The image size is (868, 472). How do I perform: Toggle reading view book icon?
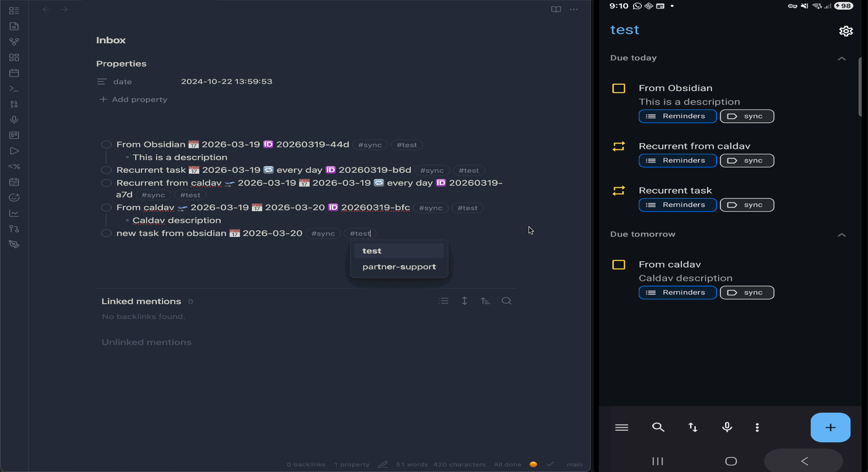pyautogui.click(x=556, y=9)
